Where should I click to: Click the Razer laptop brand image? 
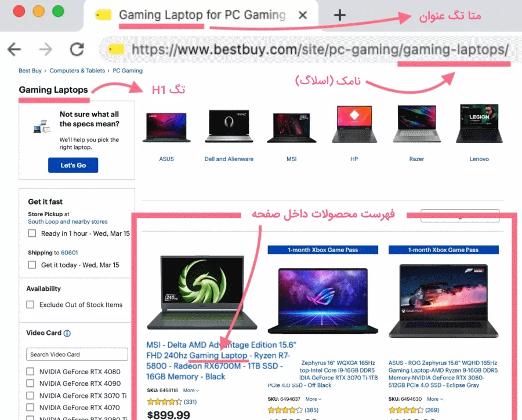(x=417, y=124)
